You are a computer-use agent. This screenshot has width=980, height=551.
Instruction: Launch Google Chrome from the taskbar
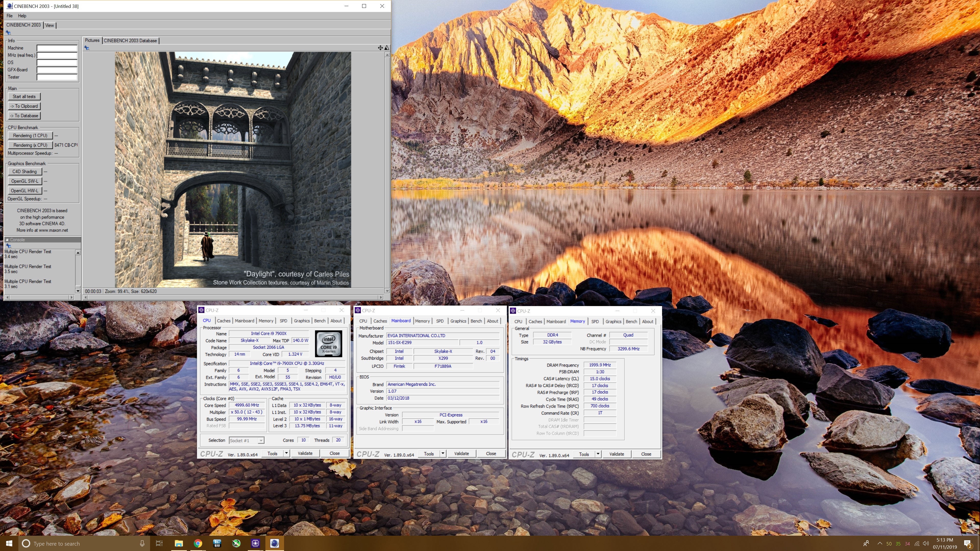[198, 543]
